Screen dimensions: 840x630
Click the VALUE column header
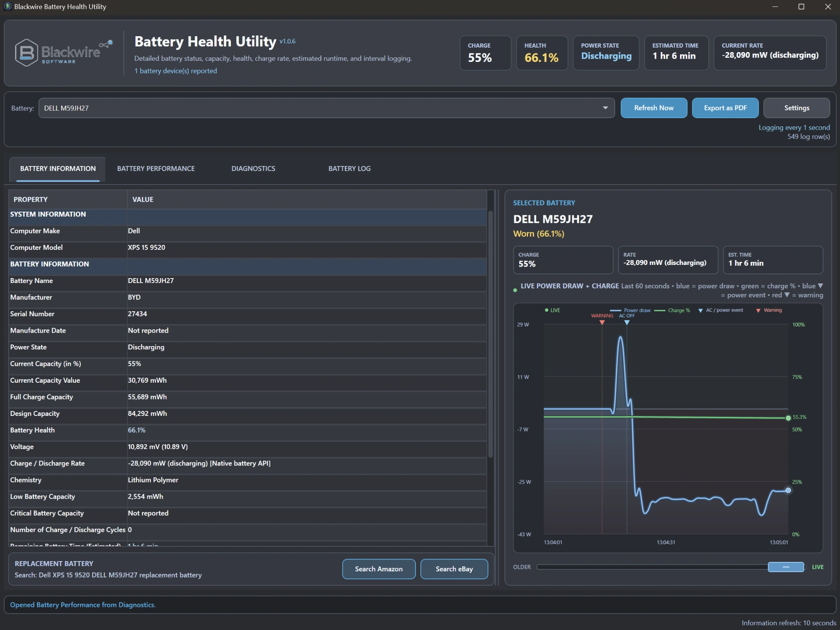pos(307,199)
